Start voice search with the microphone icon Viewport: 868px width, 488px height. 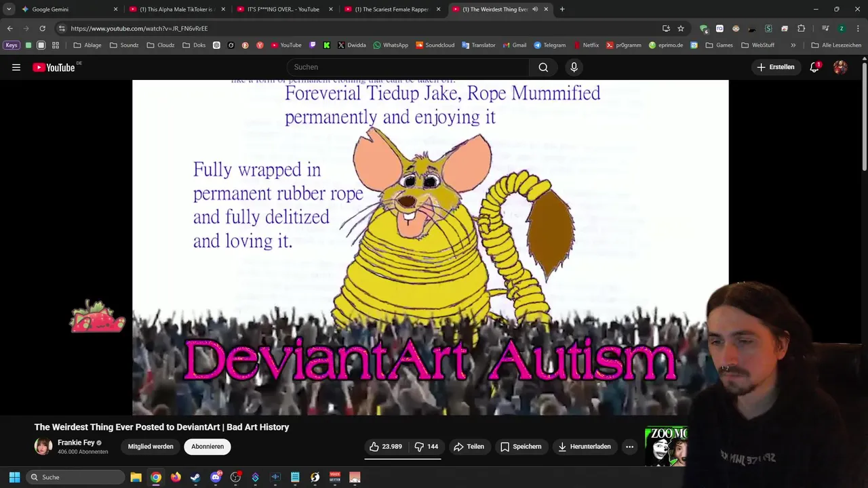point(574,67)
